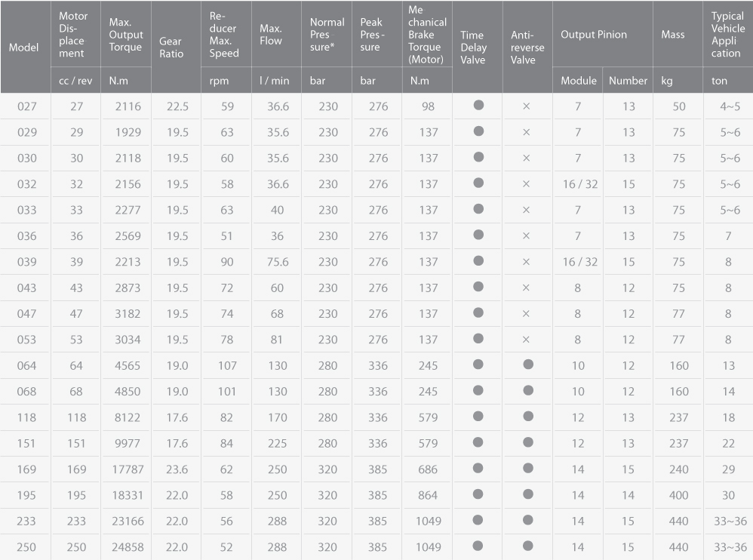Click Anti-reverse Valve dot for model 169
The image size is (753, 560).
tap(528, 468)
